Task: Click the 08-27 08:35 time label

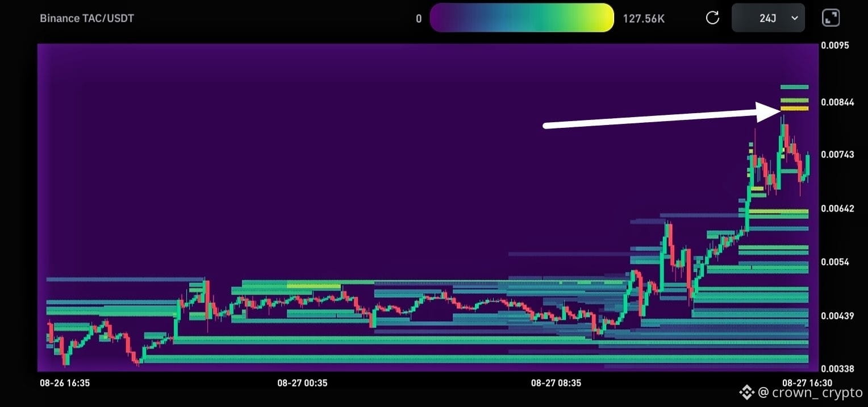Action: [x=556, y=383]
